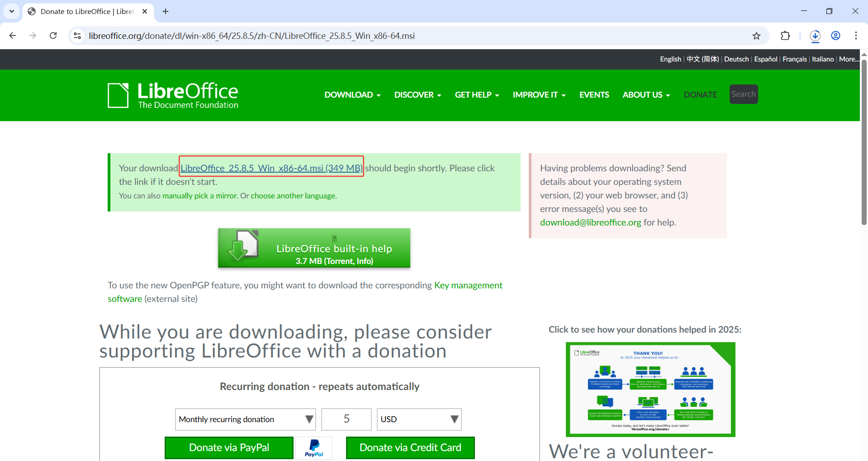Click the address bar URL
This screenshot has width=868, height=461.
pyautogui.click(x=251, y=36)
